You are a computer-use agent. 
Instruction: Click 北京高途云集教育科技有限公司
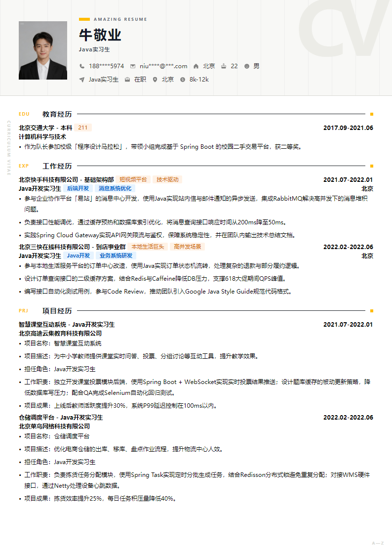[60, 334]
